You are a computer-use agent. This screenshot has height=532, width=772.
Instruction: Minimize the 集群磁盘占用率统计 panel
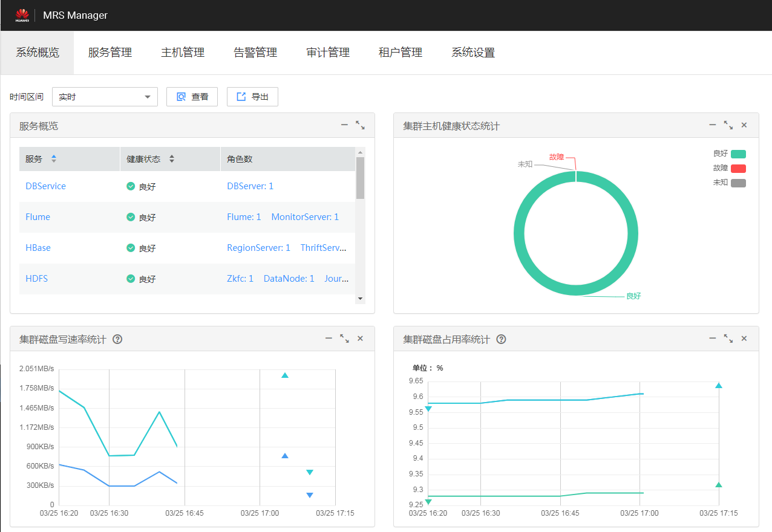713,339
